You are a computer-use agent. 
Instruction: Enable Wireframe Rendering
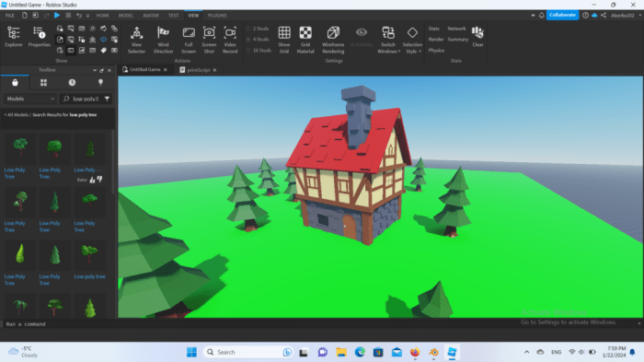(333, 40)
